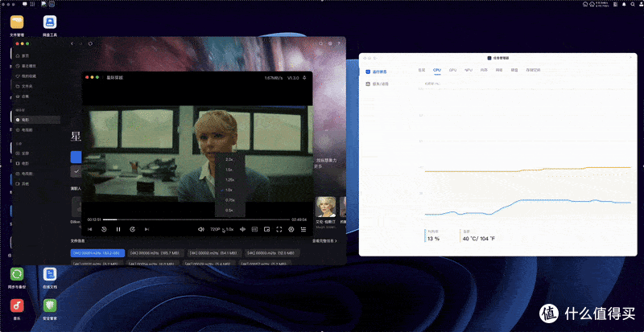Collapse the 1.0x speed menu button

[230, 229]
